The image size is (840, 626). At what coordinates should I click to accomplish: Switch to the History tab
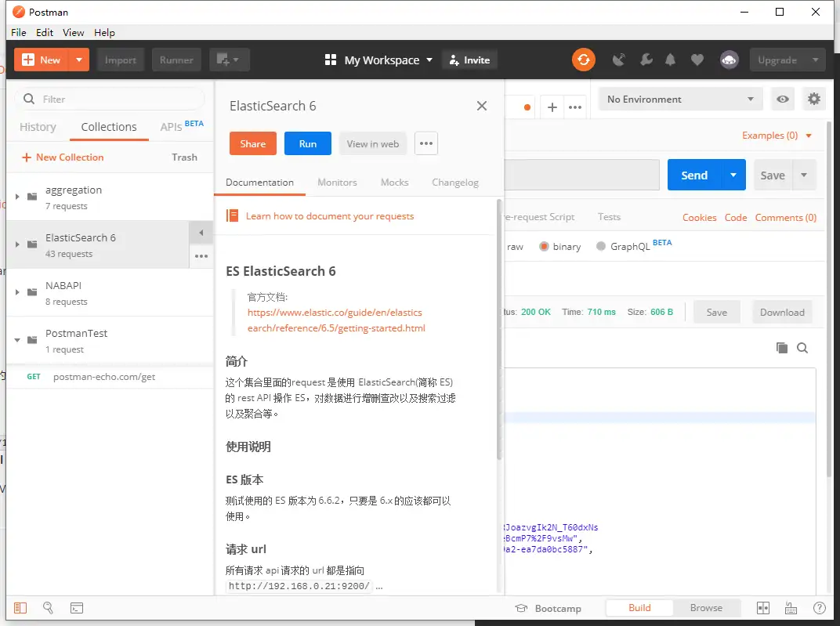coord(38,127)
